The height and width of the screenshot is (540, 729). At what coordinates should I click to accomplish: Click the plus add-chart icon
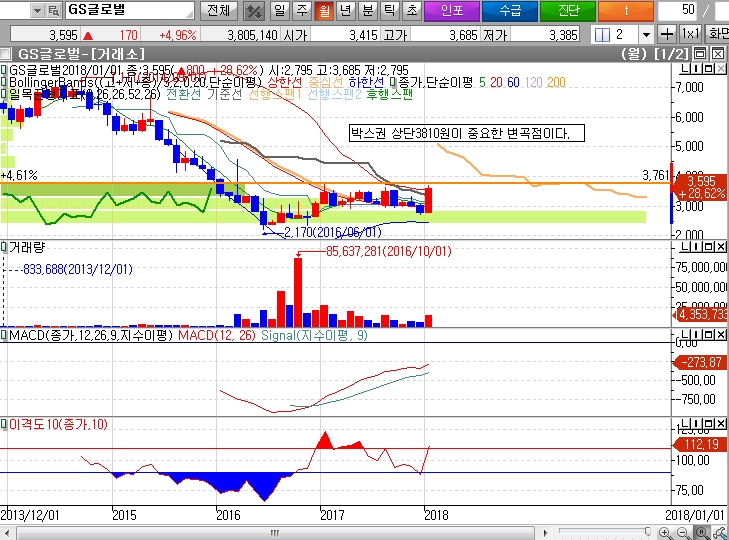click(x=668, y=34)
